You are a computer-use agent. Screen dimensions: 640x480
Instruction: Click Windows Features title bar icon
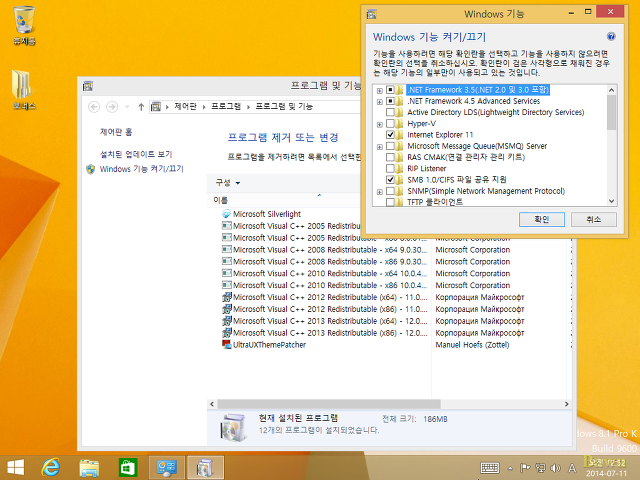(371, 14)
